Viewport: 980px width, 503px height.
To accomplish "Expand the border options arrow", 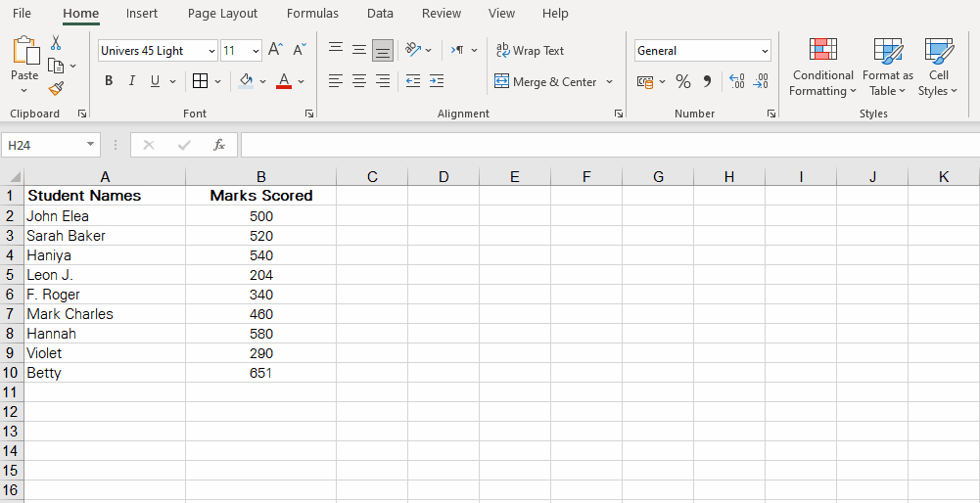I will pyautogui.click(x=217, y=82).
